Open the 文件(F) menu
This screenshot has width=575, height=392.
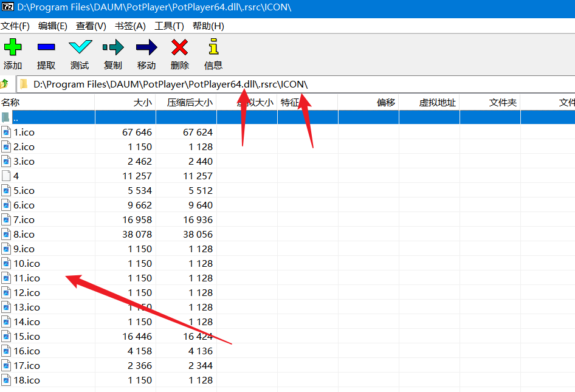point(15,26)
